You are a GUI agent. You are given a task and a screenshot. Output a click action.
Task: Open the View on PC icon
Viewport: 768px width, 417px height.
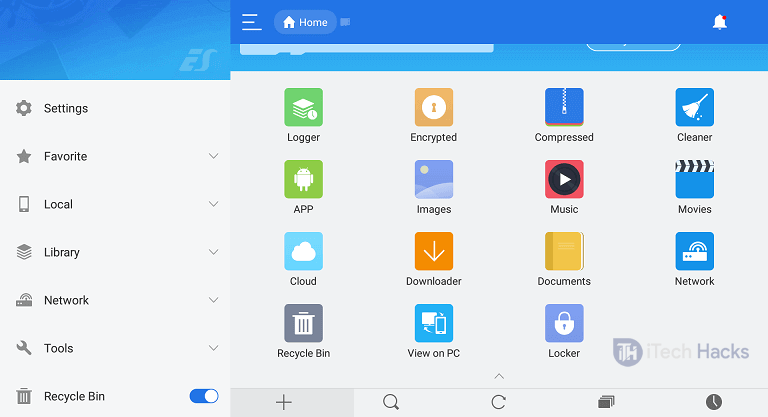(433, 323)
